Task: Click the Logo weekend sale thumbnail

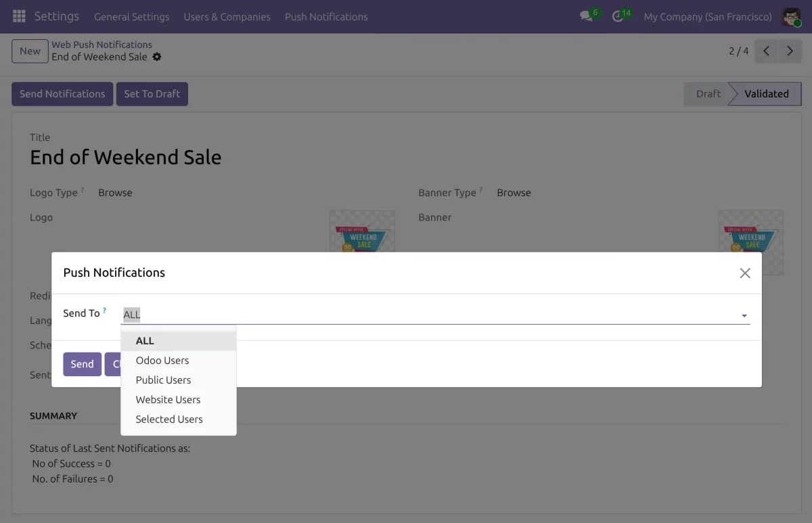Action: (362, 231)
